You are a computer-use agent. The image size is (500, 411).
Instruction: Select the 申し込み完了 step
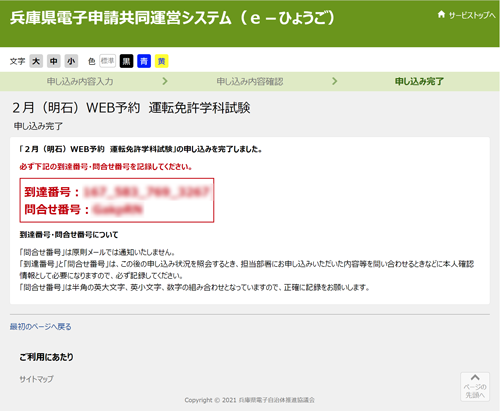coord(419,81)
